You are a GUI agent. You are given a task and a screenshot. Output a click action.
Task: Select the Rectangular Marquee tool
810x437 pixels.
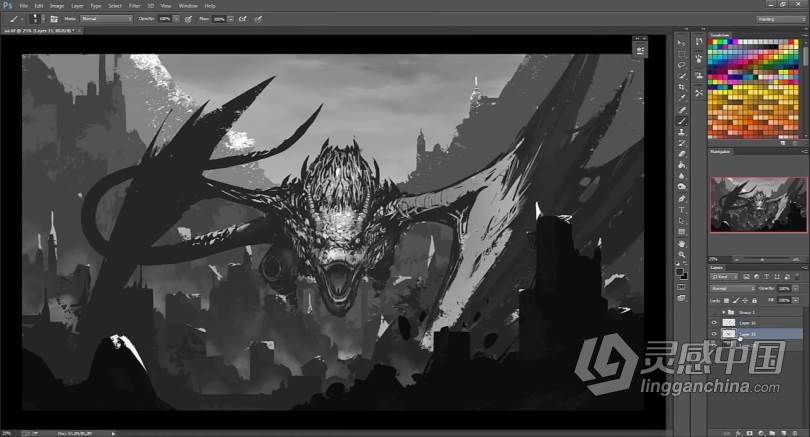tap(682, 54)
